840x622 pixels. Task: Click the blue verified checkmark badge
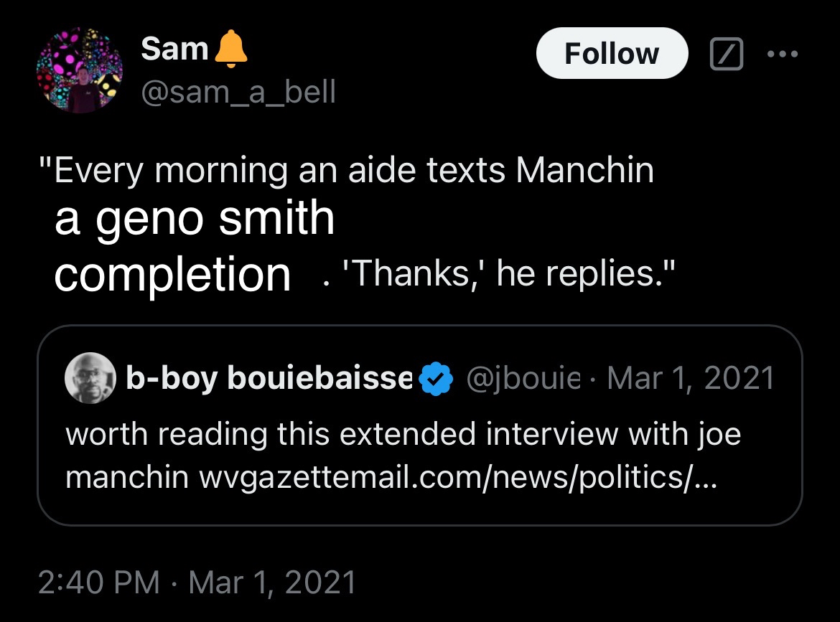click(x=434, y=378)
